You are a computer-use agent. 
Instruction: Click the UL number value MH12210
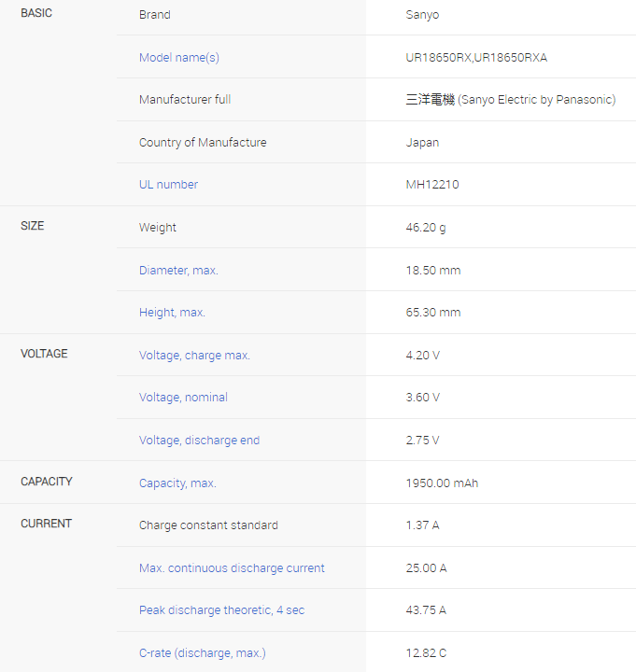pyautogui.click(x=432, y=185)
